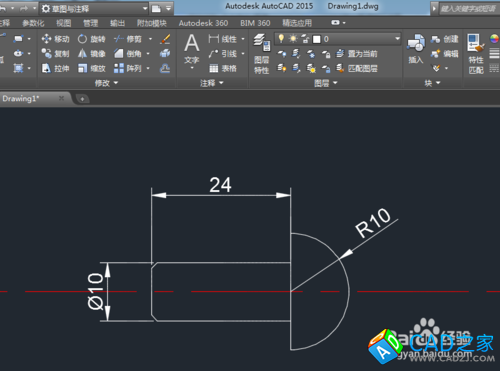The height and width of the screenshot is (371, 500).
Task: Click the layer unlock icon with blue padlock
Action: tap(326, 69)
